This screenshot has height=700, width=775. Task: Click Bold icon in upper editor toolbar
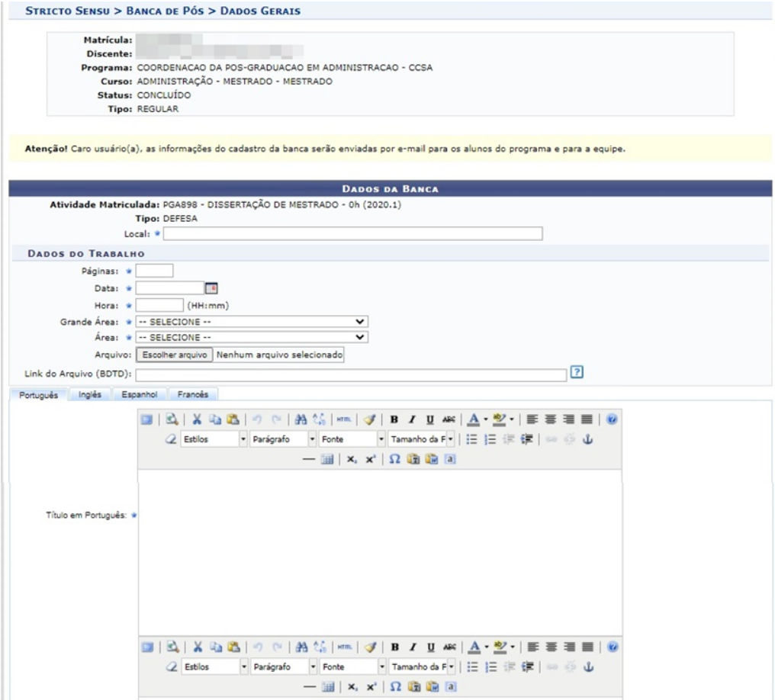394,419
